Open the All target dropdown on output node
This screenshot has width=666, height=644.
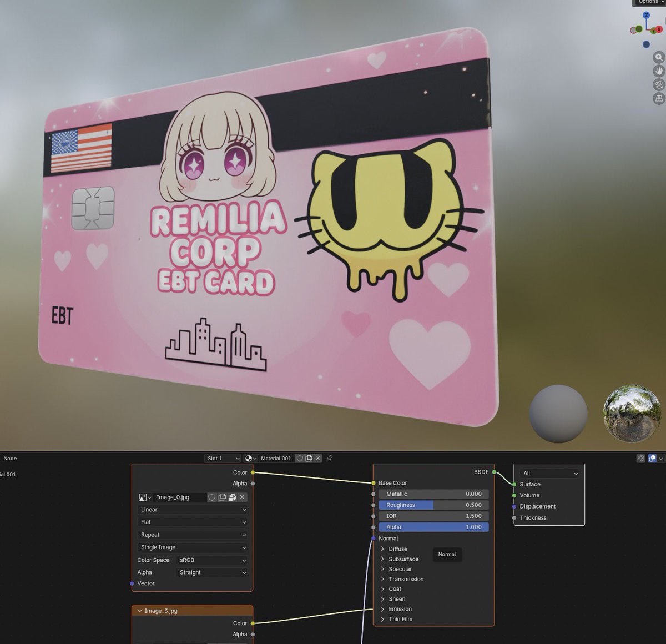(550, 474)
